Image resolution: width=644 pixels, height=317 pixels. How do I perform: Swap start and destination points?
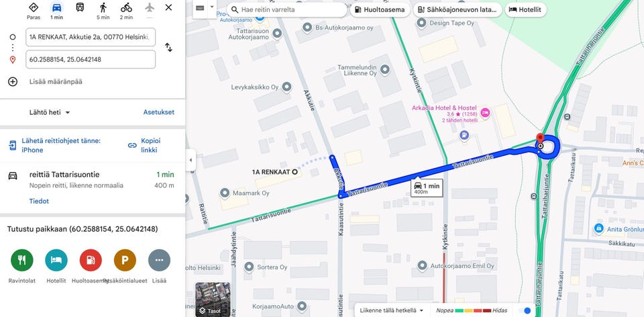(168, 47)
